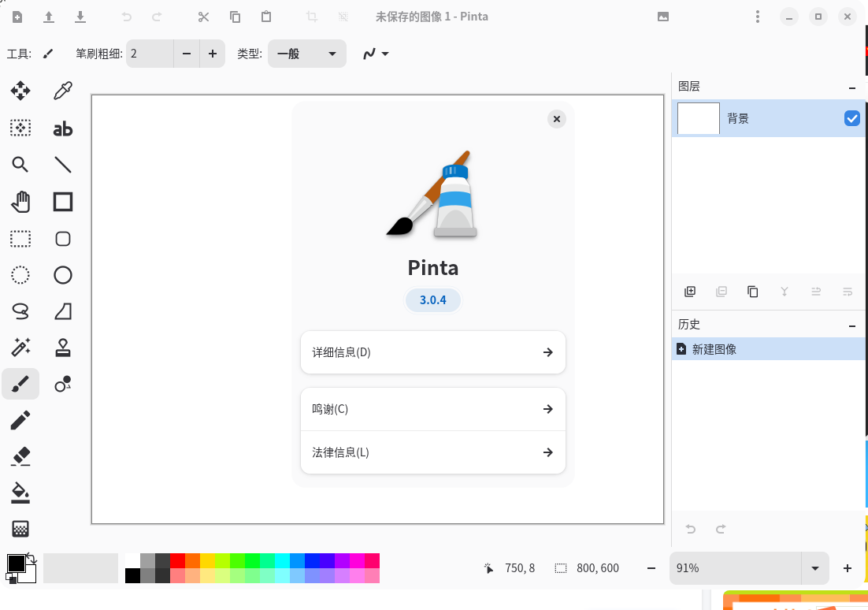Select the Ellipse shape tool
The height and width of the screenshot is (610, 868).
pyautogui.click(x=62, y=275)
